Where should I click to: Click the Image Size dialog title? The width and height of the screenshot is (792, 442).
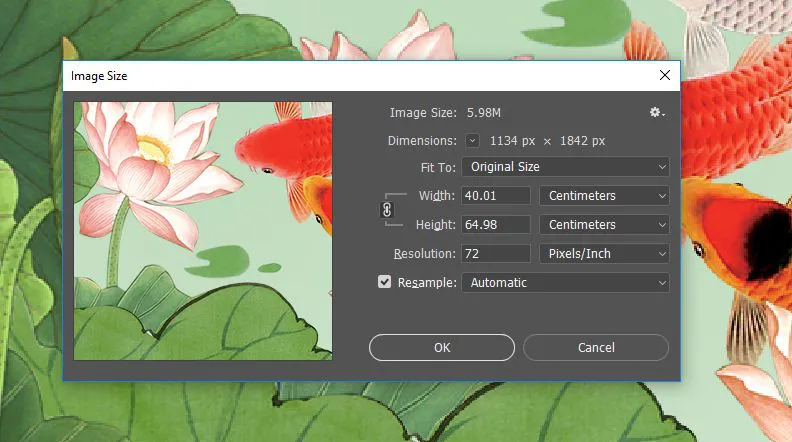[x=99, y=76]
